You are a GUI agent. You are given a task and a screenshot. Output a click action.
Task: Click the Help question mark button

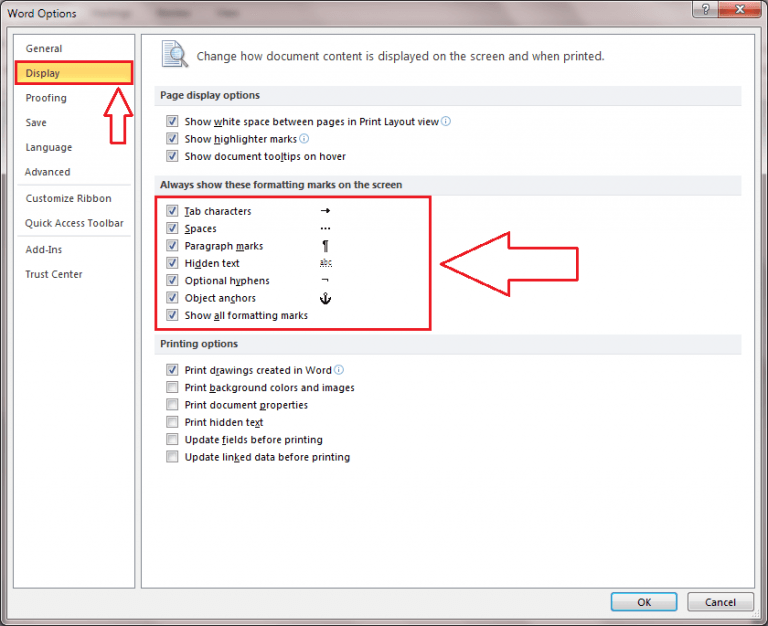705,9
